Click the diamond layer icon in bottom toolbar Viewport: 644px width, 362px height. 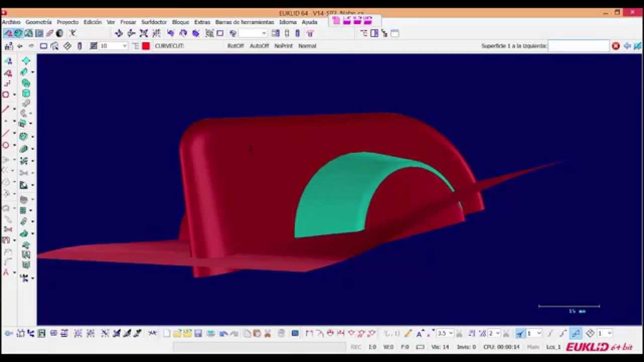click(x=590, y=333)
